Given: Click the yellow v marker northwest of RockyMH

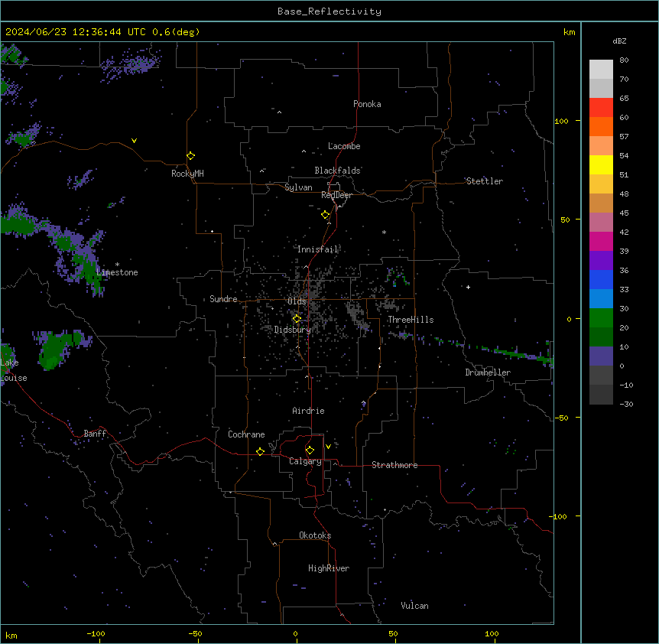Looking at the screenshot, I should (x=134, y=141).
